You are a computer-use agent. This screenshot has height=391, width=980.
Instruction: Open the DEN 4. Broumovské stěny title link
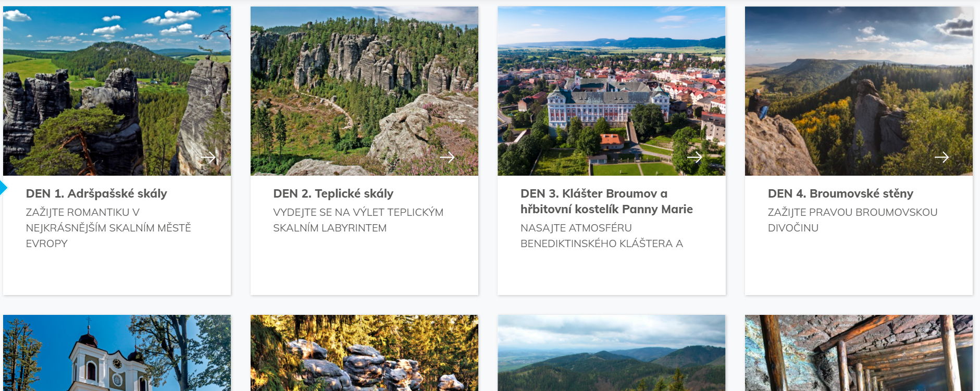point(840,193)
